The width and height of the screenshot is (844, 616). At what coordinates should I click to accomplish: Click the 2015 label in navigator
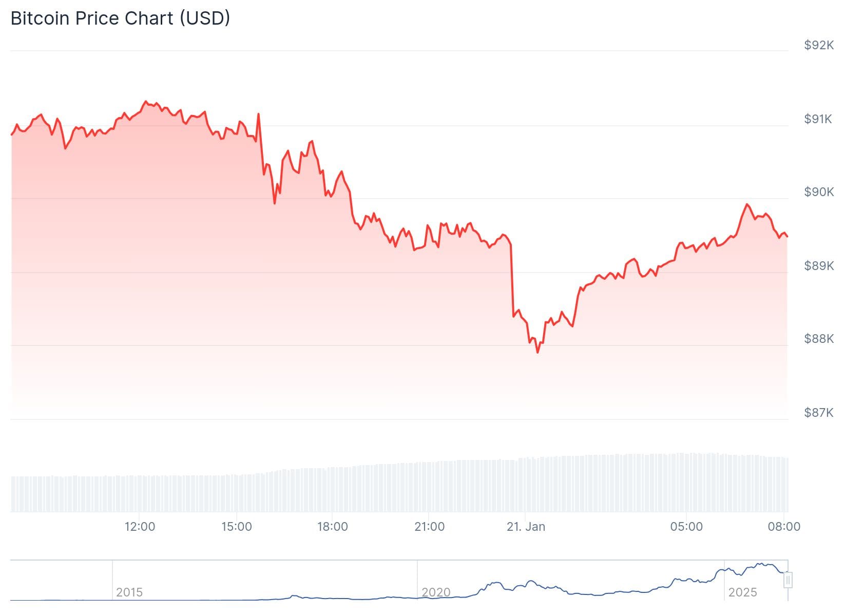129,592
